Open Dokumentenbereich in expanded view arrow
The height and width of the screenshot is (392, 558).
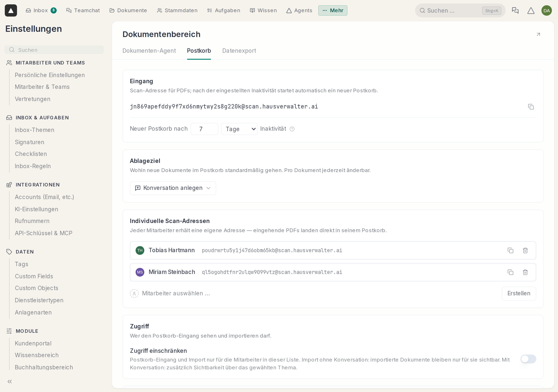(538, 34)
